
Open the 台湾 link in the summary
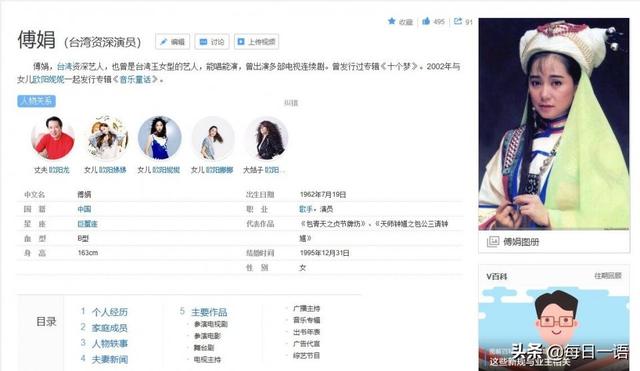tap(64, 67)
